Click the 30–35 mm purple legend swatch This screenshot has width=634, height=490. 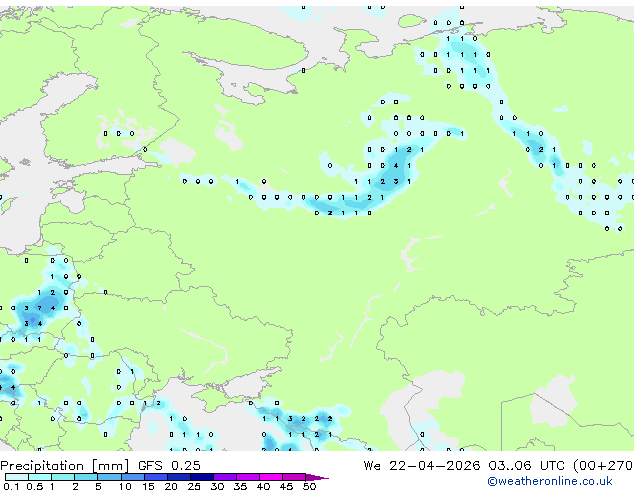point(224,477)
